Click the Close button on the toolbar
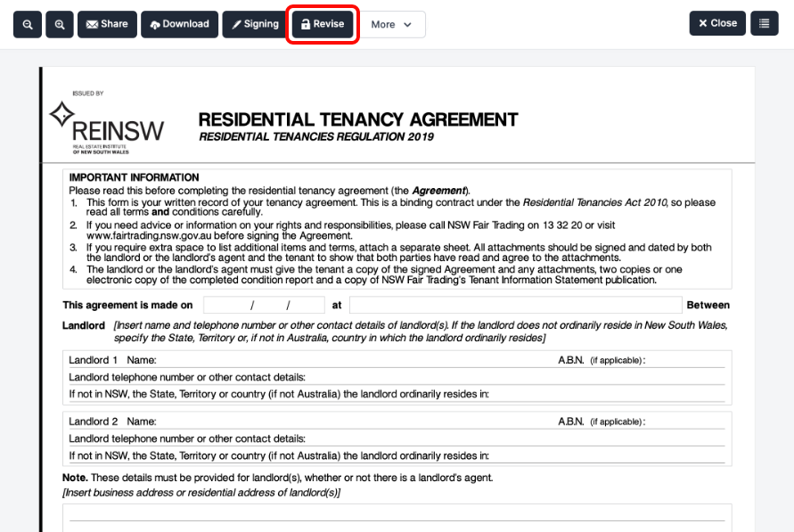The image size is (794, 532). coord(717,23)
